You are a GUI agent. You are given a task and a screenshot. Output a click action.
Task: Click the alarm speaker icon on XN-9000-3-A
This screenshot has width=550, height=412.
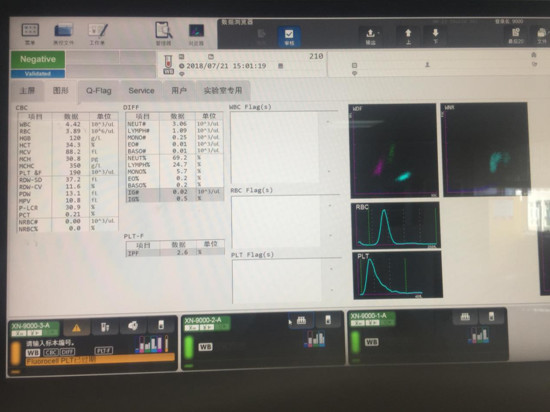(x=133, y=326)
